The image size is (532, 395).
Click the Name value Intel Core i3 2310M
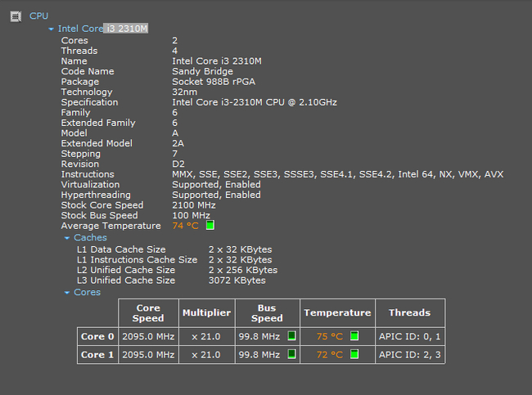click(217, 61)
